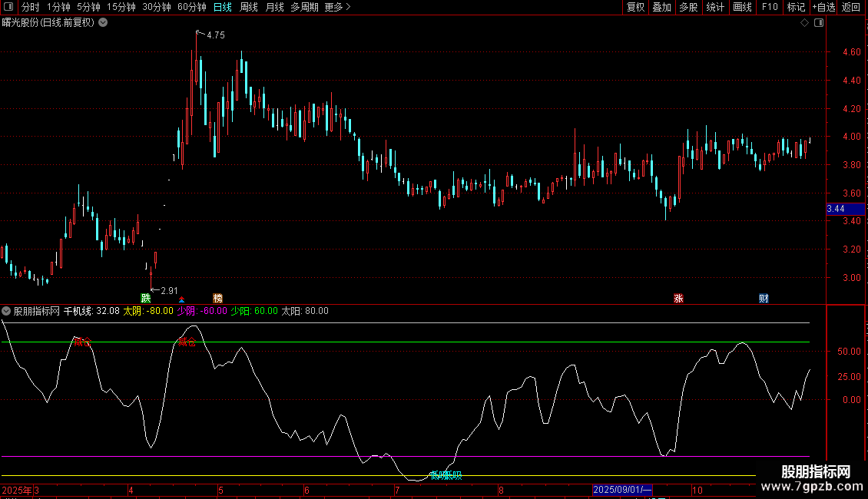868x499 pixels.
Task: Click the highlighted 2025/09/01 date marker
Action: coord(623,490)
